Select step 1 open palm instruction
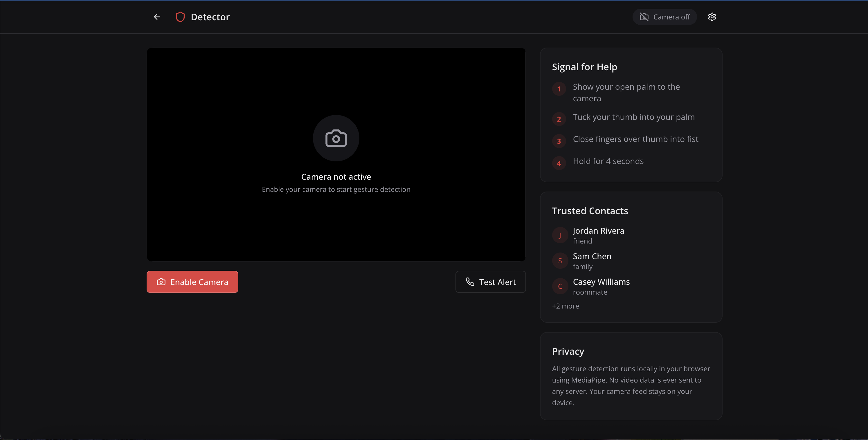This screenshot has height=440, width=868. click(626, 92)
